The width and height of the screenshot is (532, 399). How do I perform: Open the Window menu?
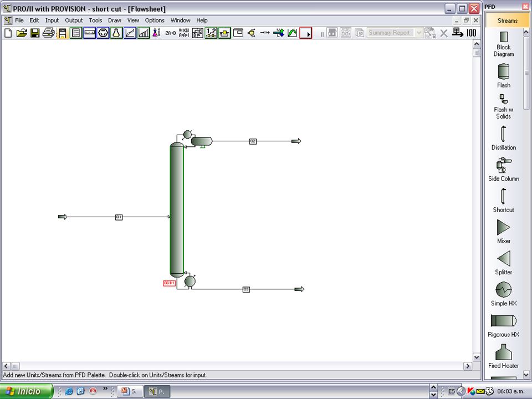[x=180, y=21]
